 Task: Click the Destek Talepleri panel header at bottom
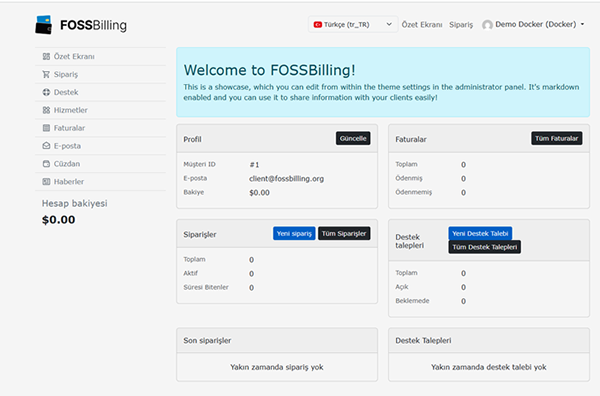coord(489,341)
